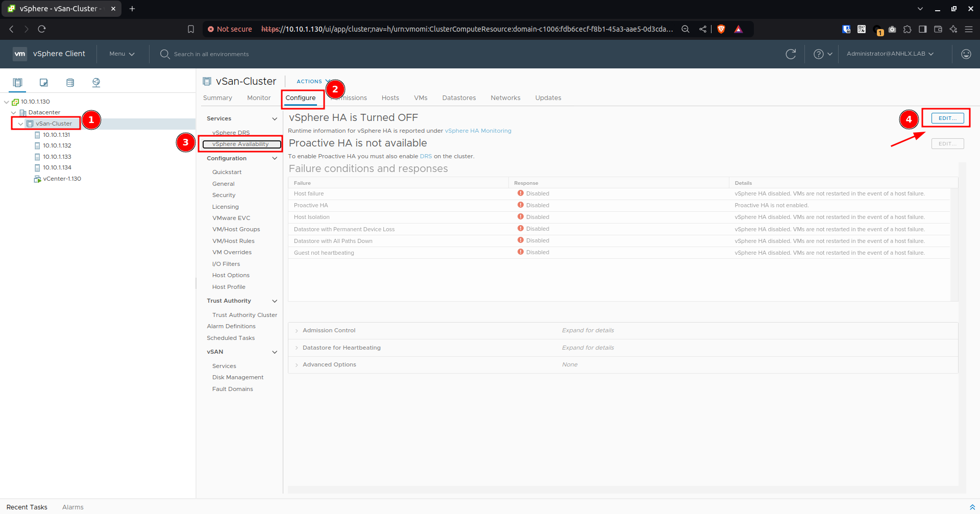Bookmark this page icon in address bar
The width and height of the screenshot is (980, 514).
tap(191, 29)
